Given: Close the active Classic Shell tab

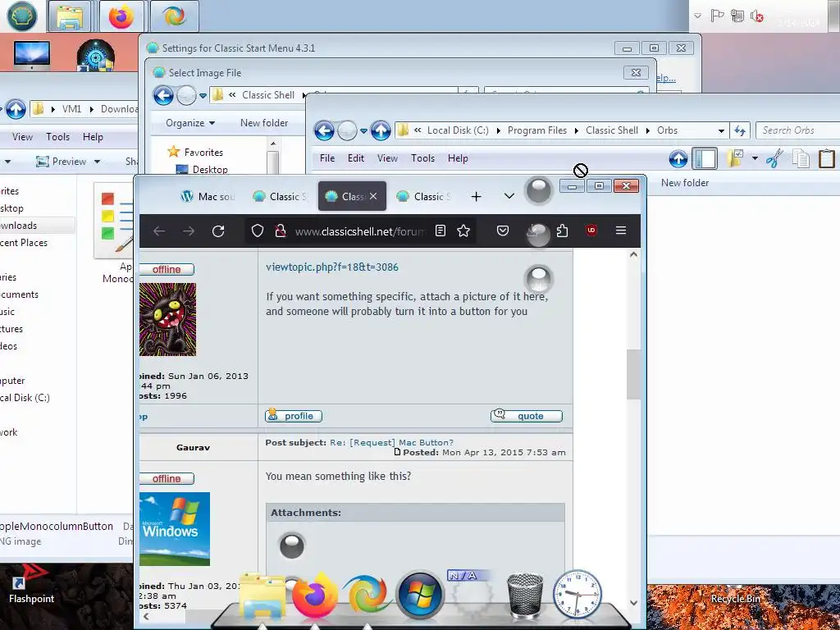Looking at the screenshot, I should tap(373, 196).
